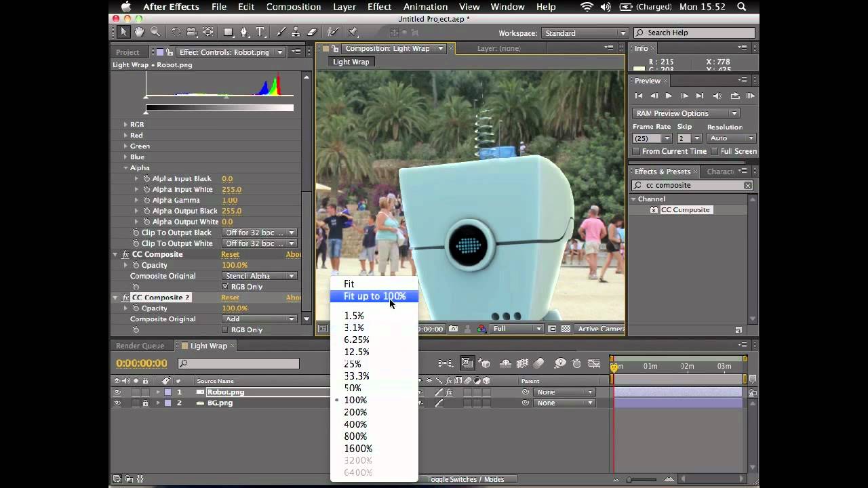Viewport: 868px width, 488px height.
Task: Select the Horizontal Type tool
Action: coord(260,32)
